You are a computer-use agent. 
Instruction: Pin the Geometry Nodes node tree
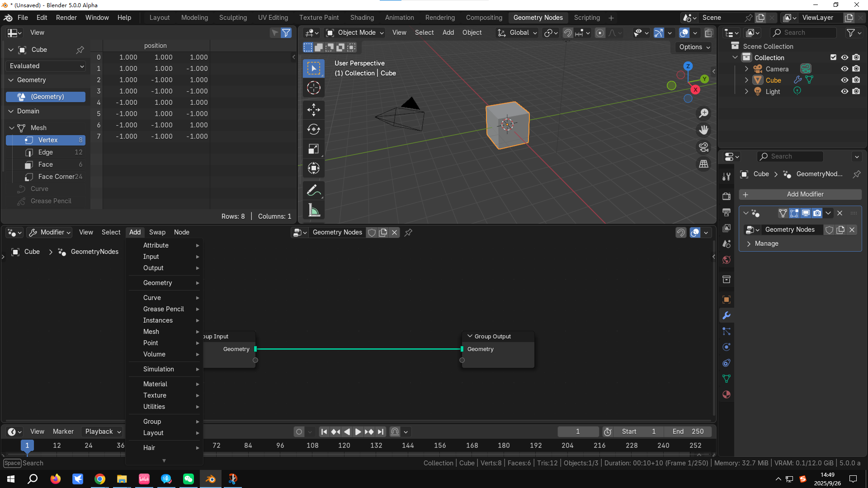408,232
